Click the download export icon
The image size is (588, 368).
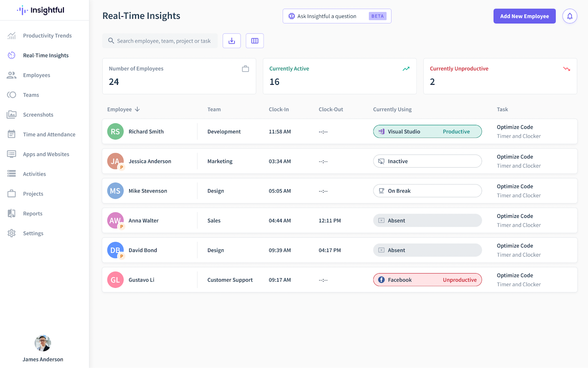point(232,41)
